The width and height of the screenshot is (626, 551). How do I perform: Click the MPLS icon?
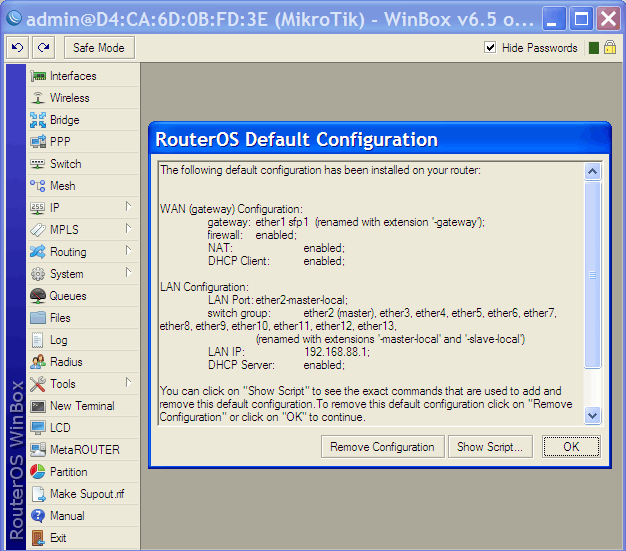coord(38,230)
